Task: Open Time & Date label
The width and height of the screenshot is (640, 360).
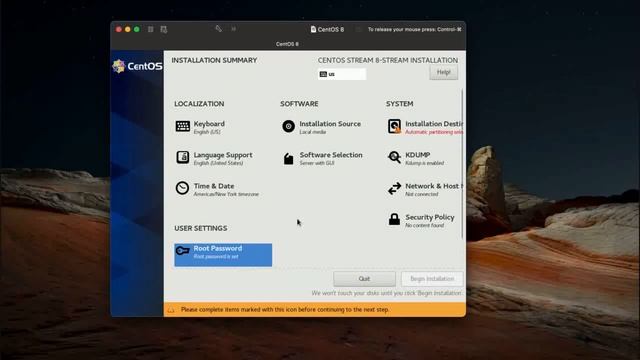Action: point(214,186)
